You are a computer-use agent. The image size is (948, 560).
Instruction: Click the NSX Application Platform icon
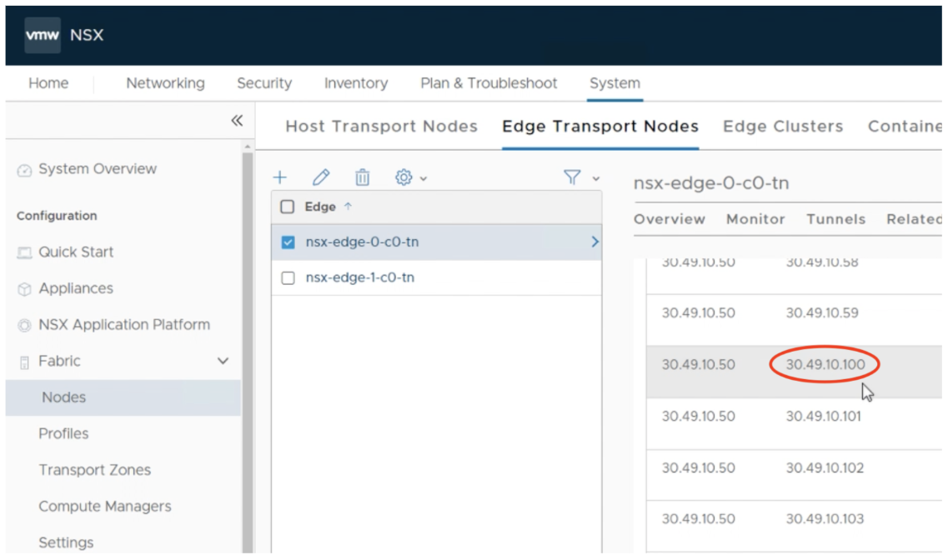(24, 326)
